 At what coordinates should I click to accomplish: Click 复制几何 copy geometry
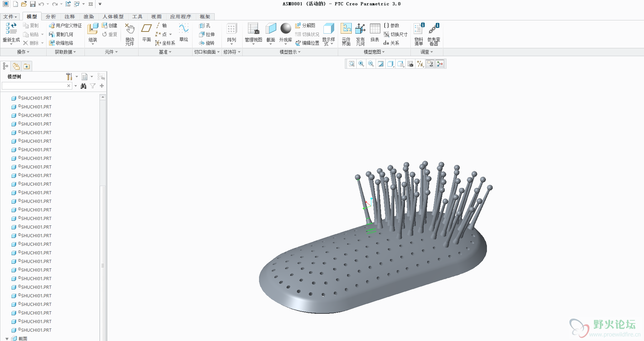(x=61, y=34)
